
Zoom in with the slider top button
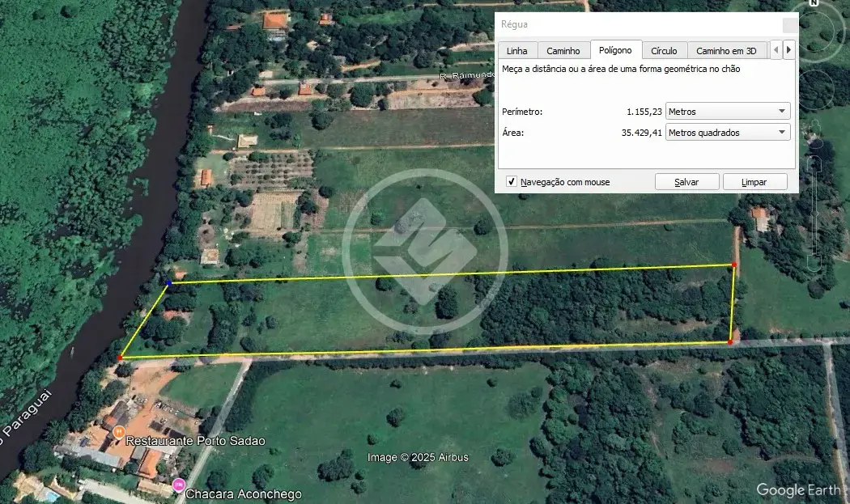tap(814, 162)
